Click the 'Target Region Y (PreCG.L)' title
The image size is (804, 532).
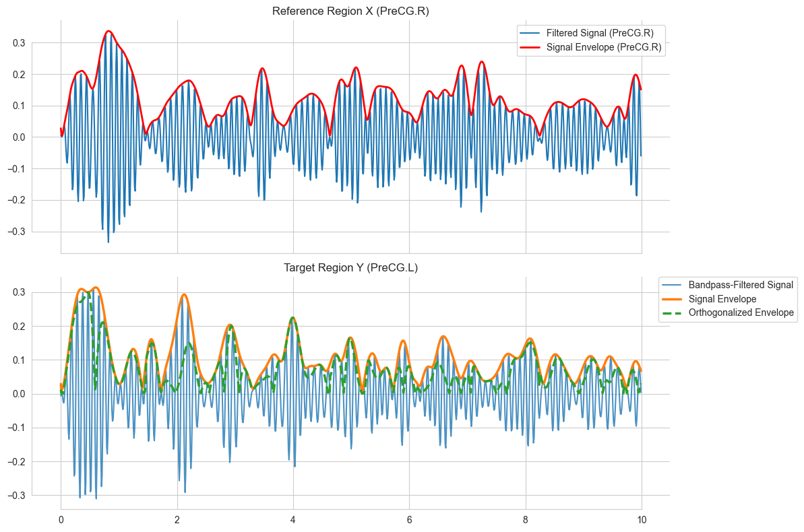pos(350,267)
